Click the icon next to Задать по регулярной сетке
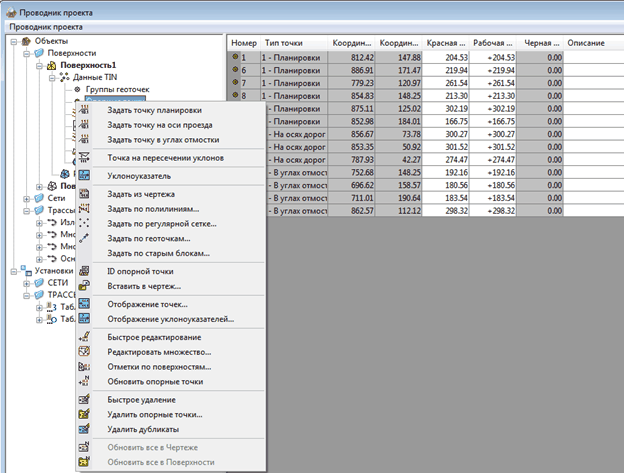This screenshot has height=473, width=624. click(x=86, y=224)
